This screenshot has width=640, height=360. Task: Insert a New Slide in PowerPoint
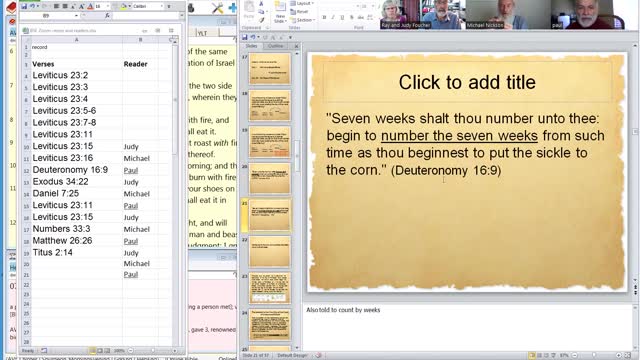[x=280, y=11]
